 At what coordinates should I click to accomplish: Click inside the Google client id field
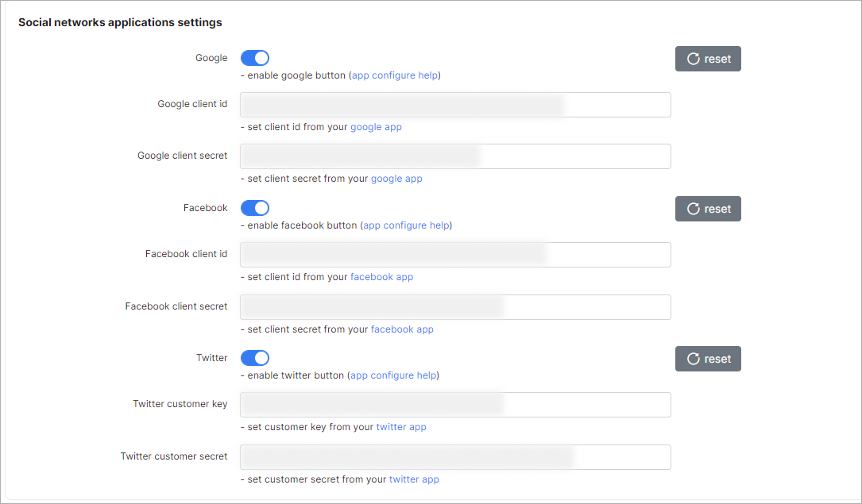coord(454,104)
